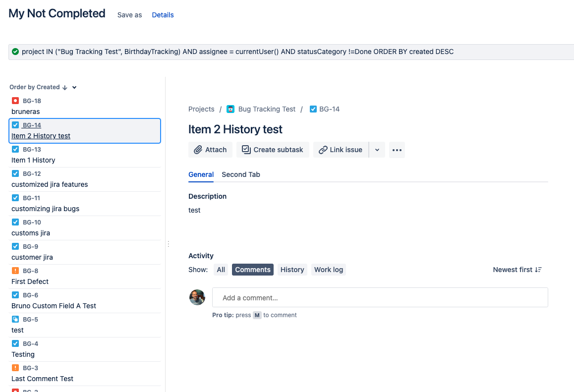Click the green checkmark on the JQL query bar
574x392 pixels.
tap(14, 51)
